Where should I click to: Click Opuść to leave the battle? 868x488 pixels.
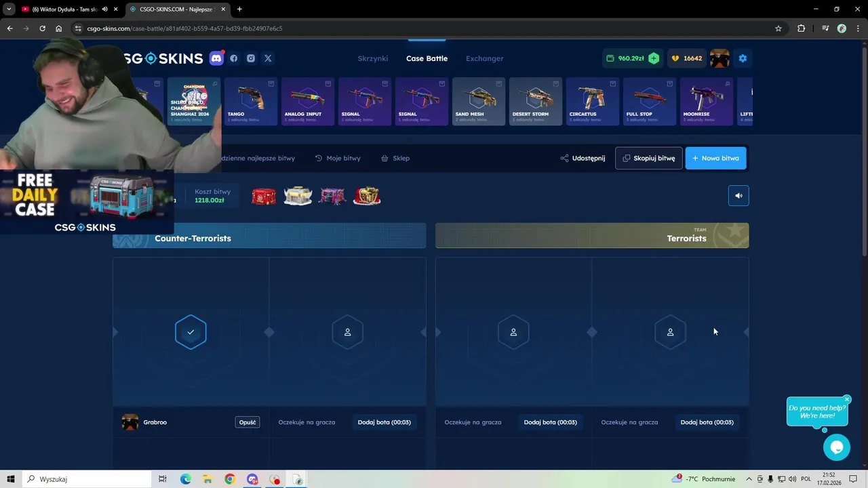click(248, 422)
